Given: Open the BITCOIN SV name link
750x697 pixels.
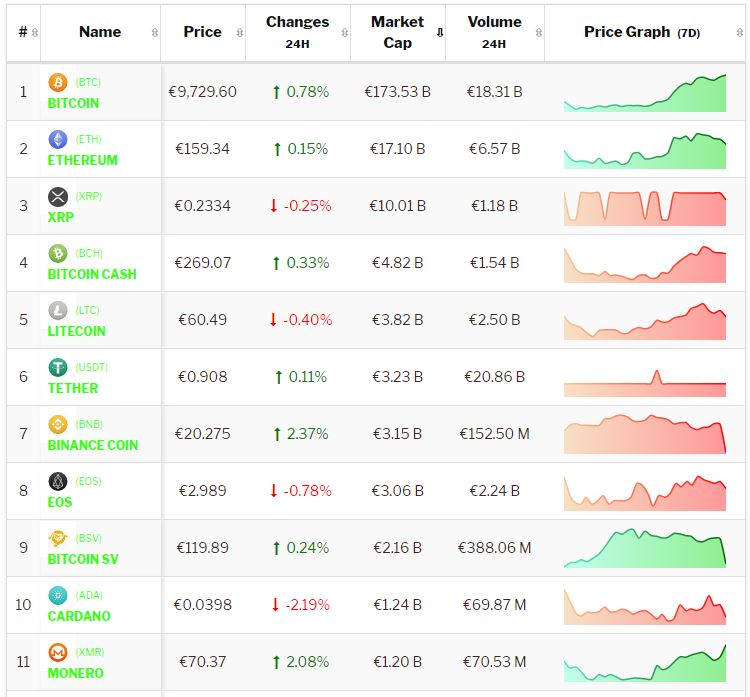Looking at the screenshot, I should [83, 559].
